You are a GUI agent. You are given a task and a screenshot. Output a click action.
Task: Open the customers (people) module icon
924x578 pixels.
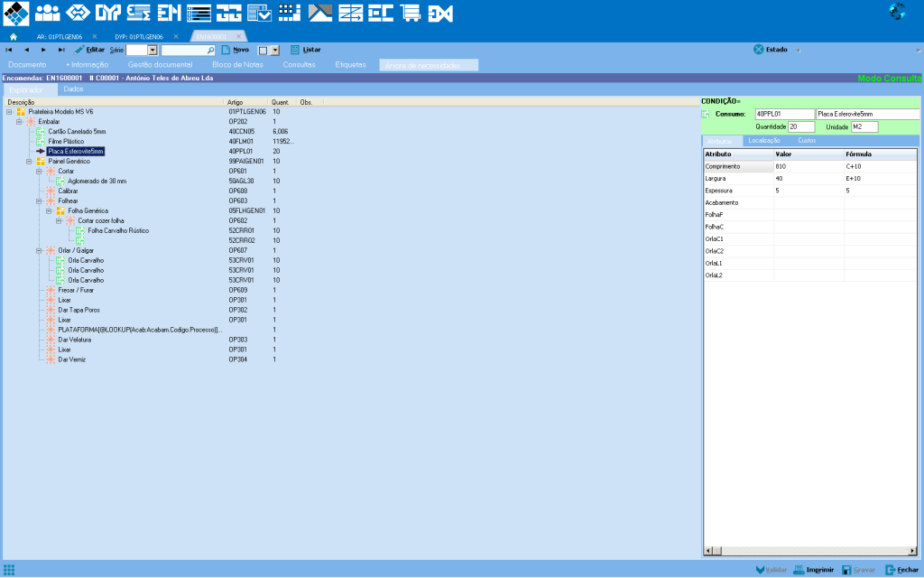click(48, 13)
